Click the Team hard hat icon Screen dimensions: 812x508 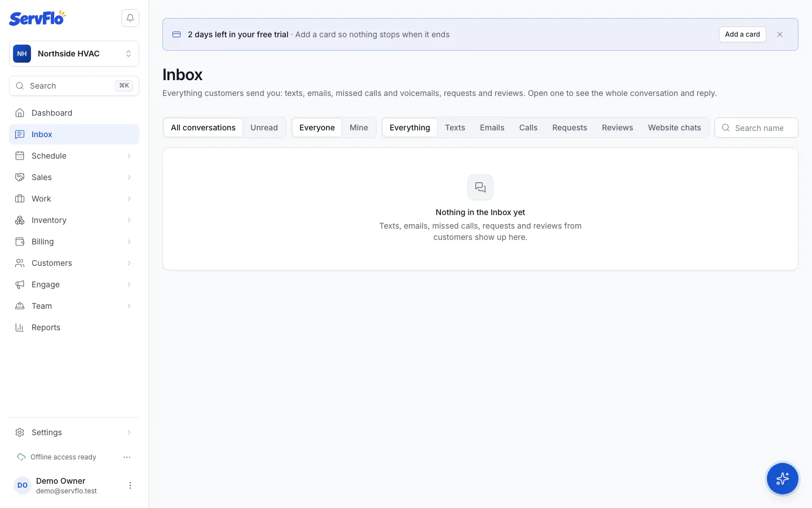click(20, 306)
